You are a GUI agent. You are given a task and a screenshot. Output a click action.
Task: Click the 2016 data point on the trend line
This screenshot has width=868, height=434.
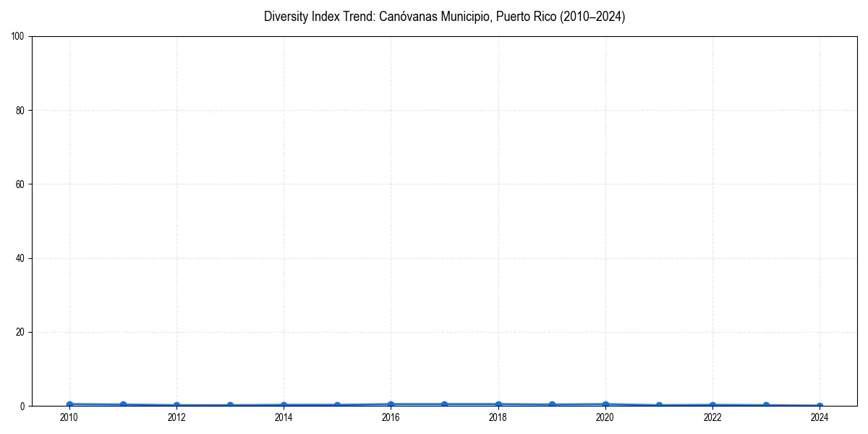[391, 403]
